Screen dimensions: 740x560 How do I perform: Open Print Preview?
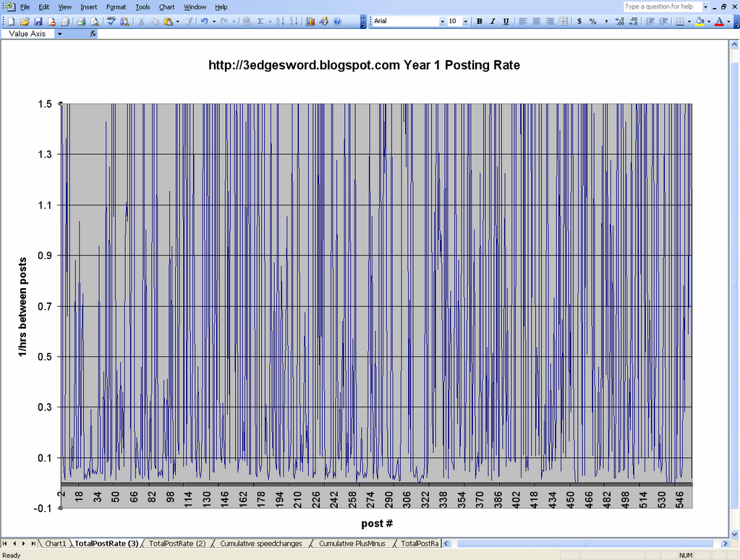pos(95,21)
